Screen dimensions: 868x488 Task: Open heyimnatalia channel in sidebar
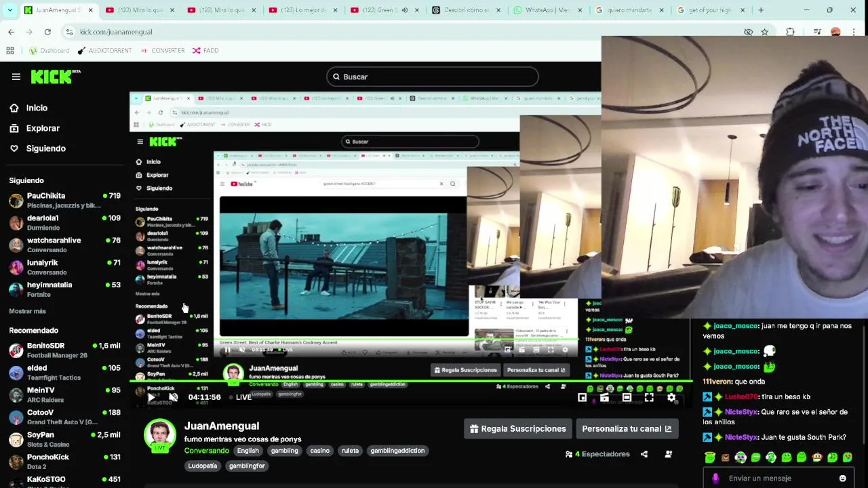pyautogui.click(x=64, y=289)
